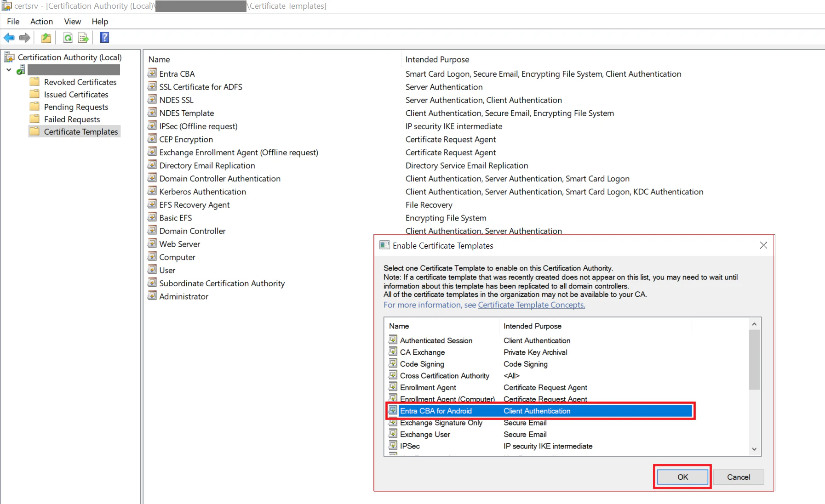Select the Basic EFS template
The width and height of the screenshot is (825, 504).
click(175, 218)
